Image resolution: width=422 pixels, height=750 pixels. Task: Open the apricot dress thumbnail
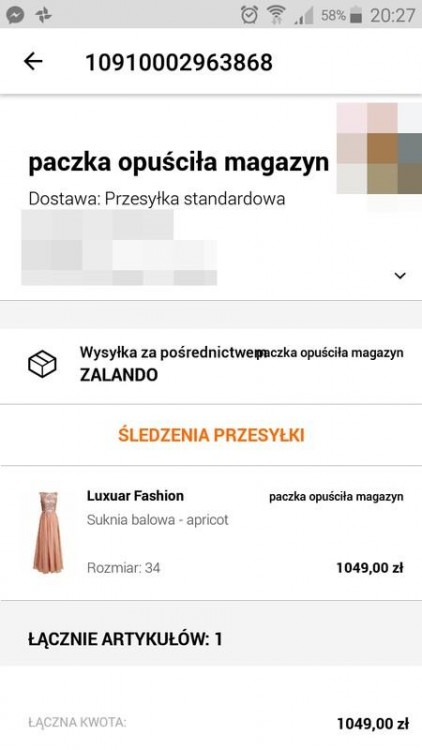[48, 532]
